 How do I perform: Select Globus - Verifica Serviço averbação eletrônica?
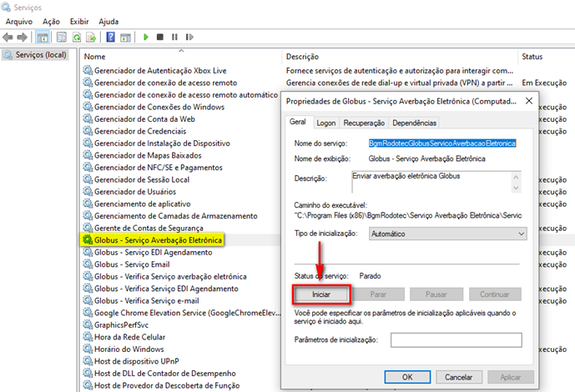coord(170,277)
